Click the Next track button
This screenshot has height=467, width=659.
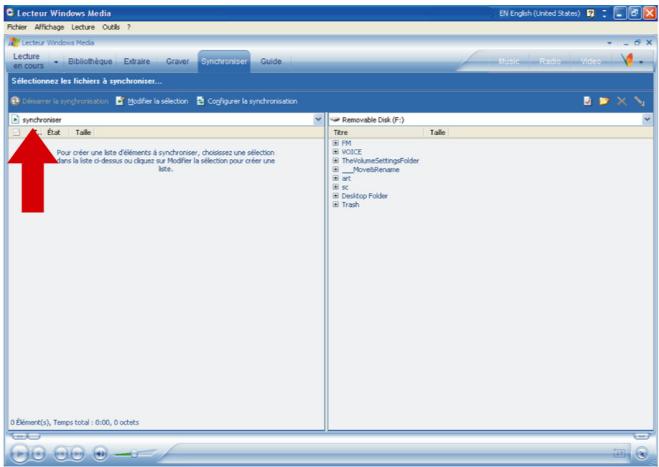point(77,454)
